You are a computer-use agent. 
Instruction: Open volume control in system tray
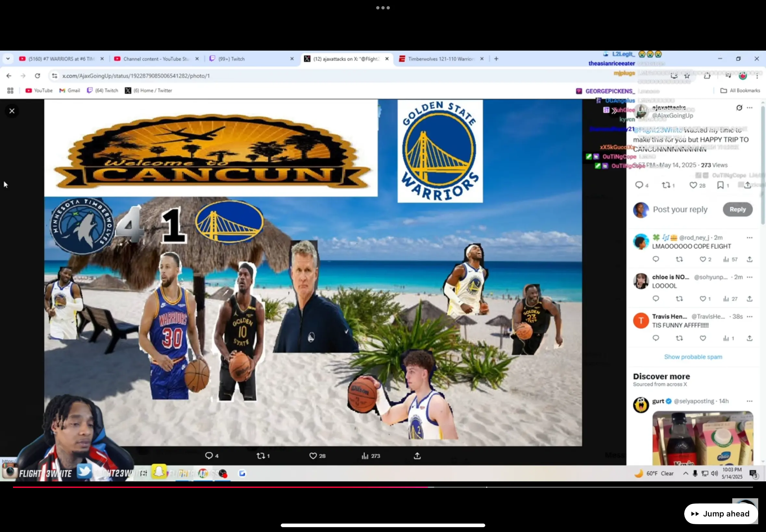(714, 474)
